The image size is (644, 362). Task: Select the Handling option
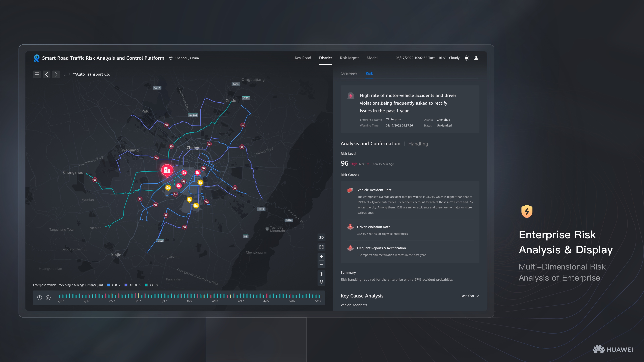click(x=418, y=144)
